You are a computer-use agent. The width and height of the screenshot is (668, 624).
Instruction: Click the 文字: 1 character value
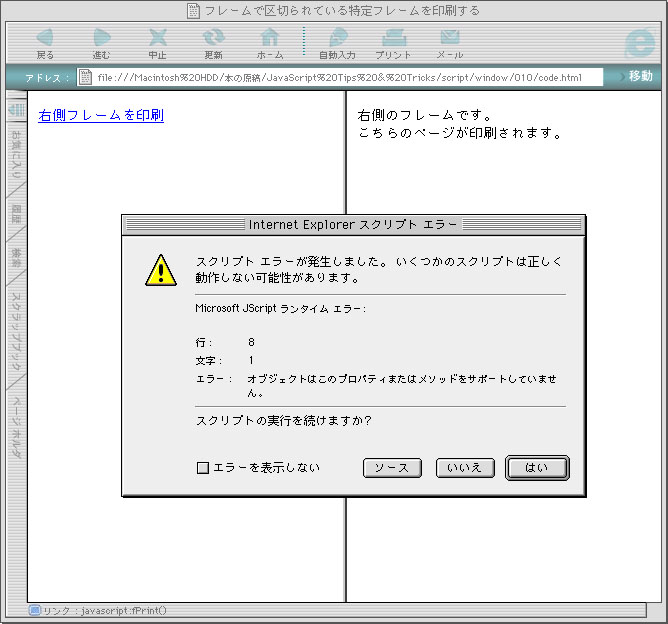pyautogui.click(x=251, y=360)
